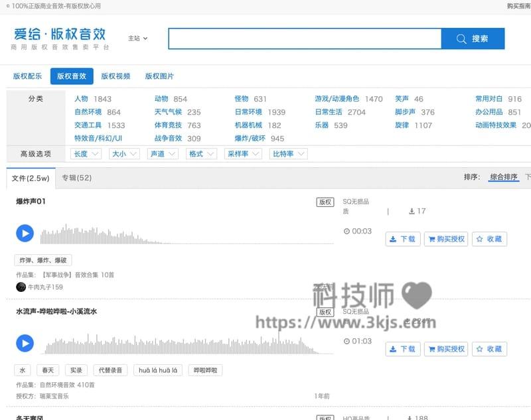531x420 pixels.
Task: Click the 实录 tag
Action: pos(76,370)
